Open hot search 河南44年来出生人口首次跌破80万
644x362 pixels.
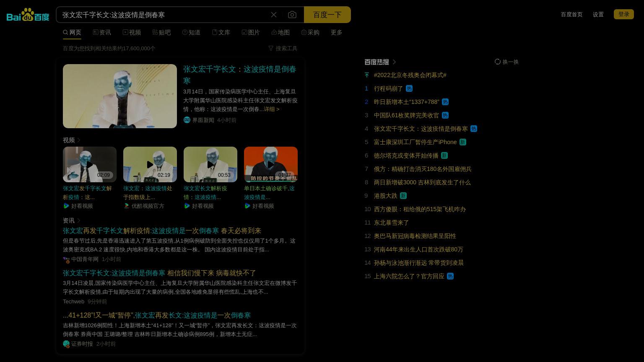[418, 249]
